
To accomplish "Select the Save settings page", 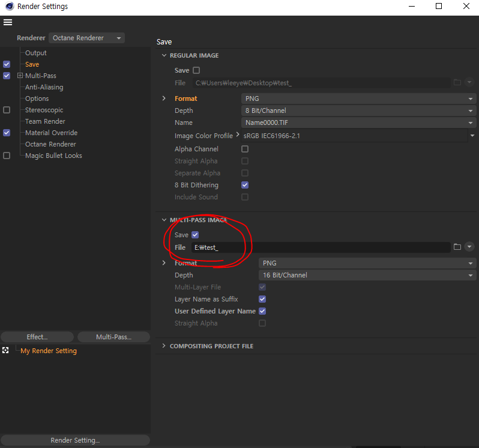I will pyautogui.click(x=32, y=64).
